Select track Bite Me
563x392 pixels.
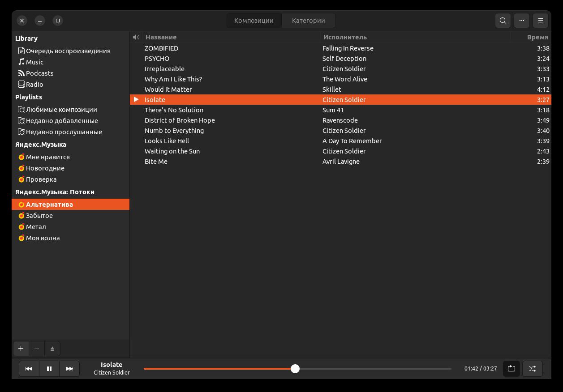(340, 162)
